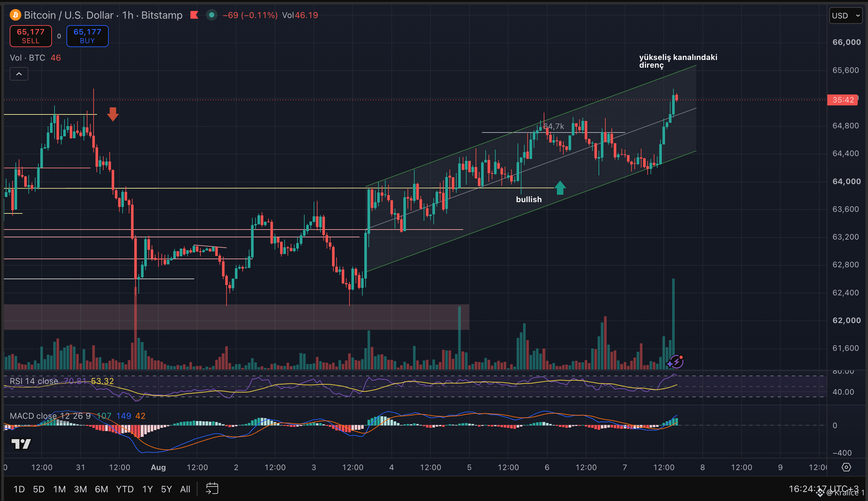This screenshot has height=501, width=868.
Task: Select the '64,7k' price label annotation
Action: click(554, 126)
